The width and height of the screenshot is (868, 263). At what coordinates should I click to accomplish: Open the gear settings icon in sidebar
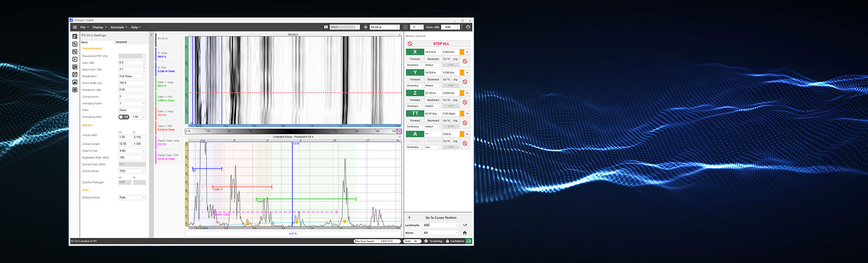click(x=75, y=90)
